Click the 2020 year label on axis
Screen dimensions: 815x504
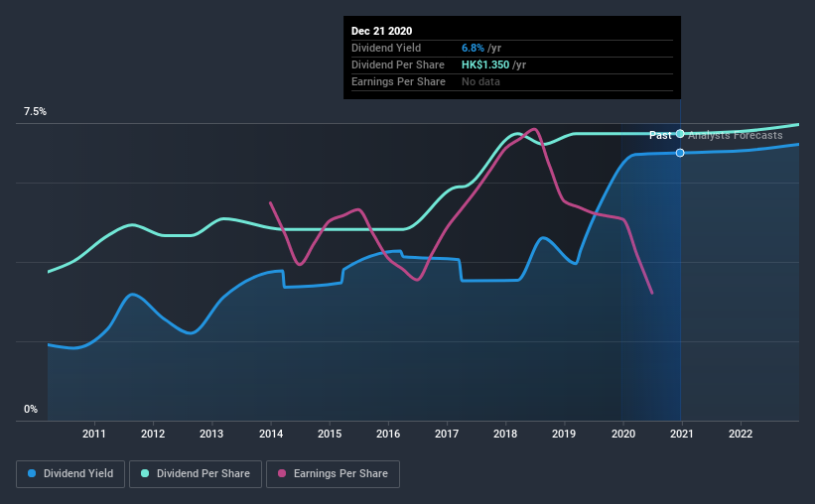623,434
